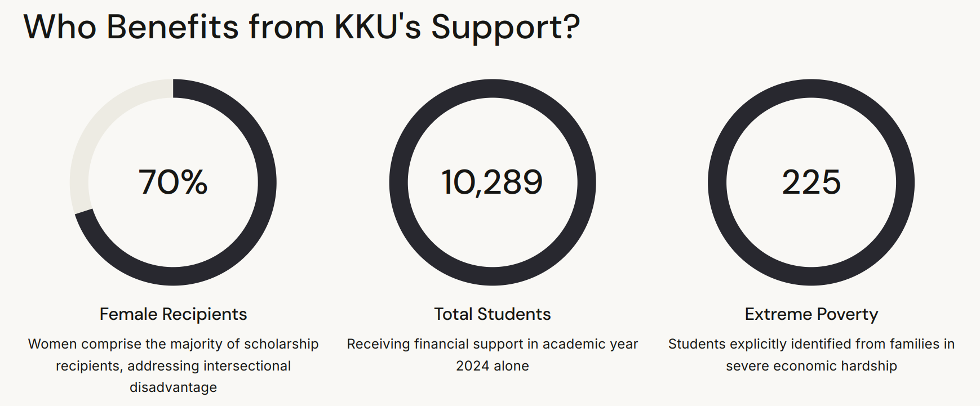Screen dimensions: 980x406
Task: Select the 225 figure
Action: point(811,182)
